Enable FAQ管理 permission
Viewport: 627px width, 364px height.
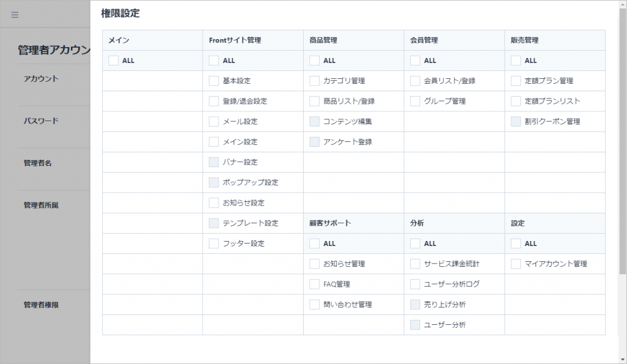point(315,284)
